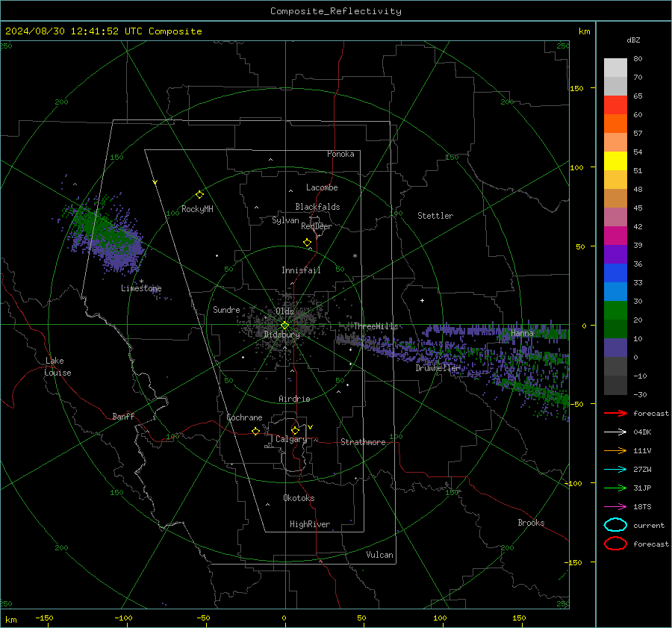This screenshot has height=628, width=672.
Task: Select the green 31JP arrow icon
Action: (615, 488)
